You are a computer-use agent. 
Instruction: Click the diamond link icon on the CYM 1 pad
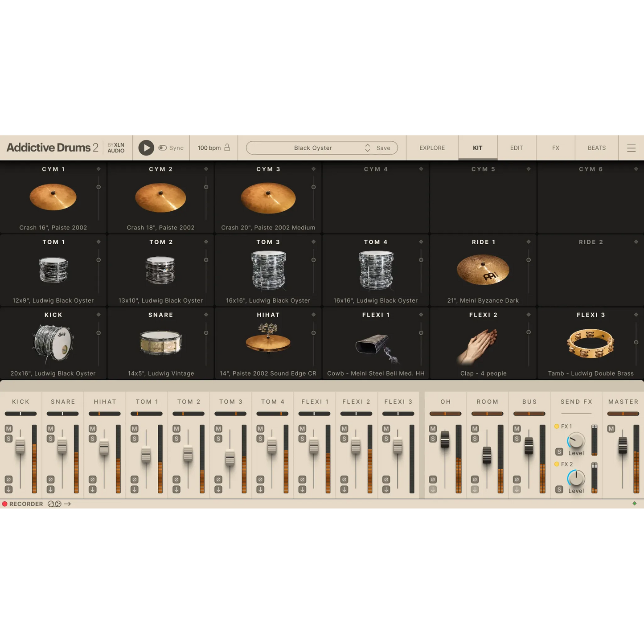pos(98,169)
